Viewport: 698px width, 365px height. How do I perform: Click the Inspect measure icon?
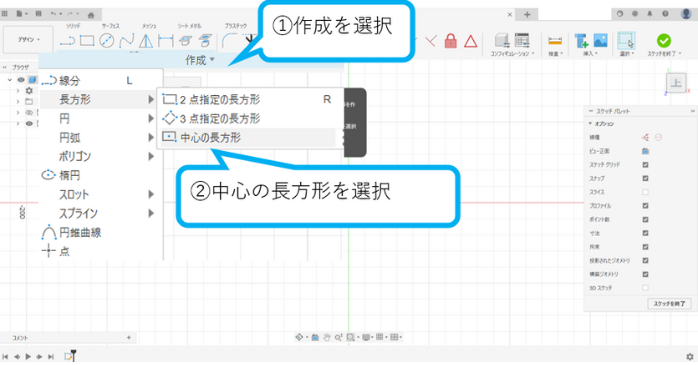[555, 41]
